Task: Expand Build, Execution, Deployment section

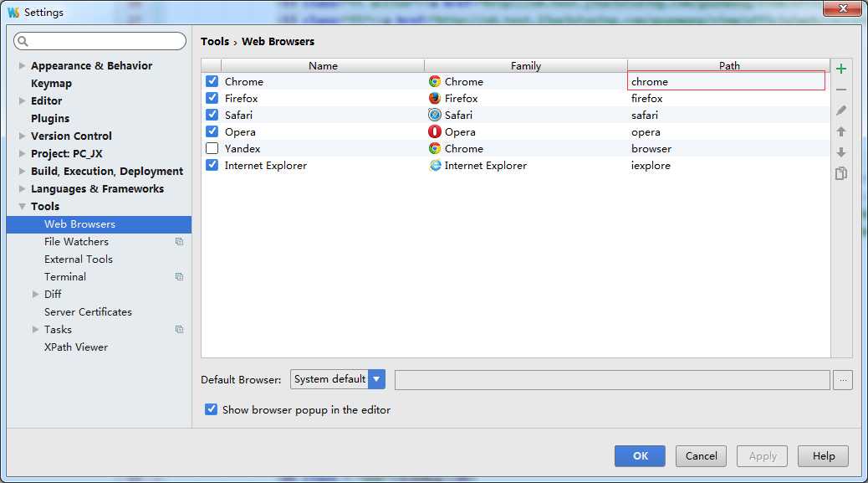Action: (22, 171)
